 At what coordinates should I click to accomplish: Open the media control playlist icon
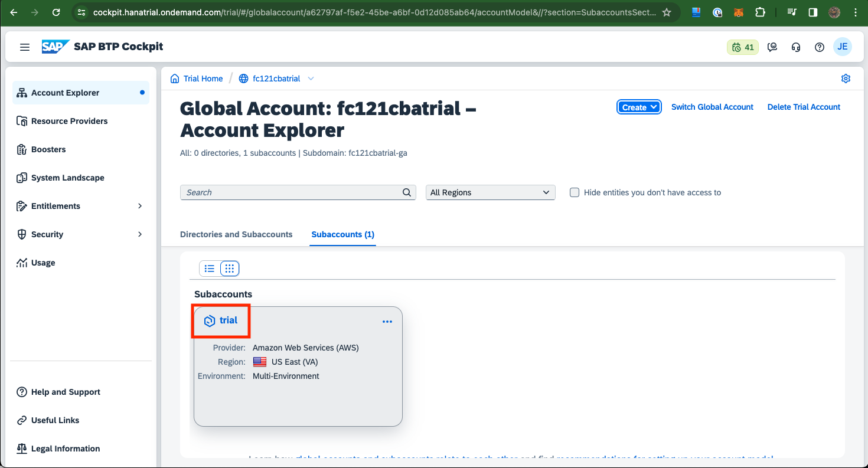792,12
